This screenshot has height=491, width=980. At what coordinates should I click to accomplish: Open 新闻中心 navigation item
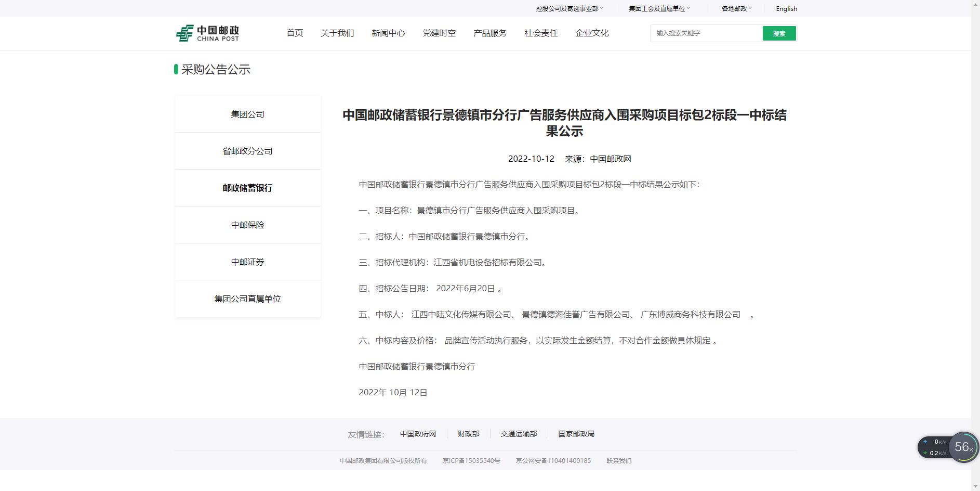tap(388, 33)
